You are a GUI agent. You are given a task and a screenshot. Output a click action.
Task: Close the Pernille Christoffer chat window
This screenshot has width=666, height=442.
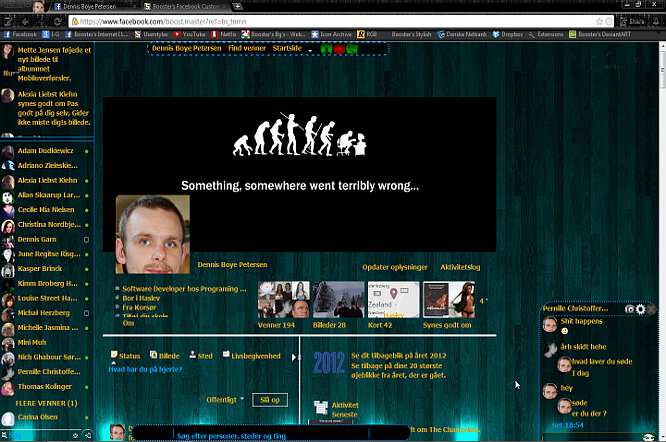coord(652,309)
